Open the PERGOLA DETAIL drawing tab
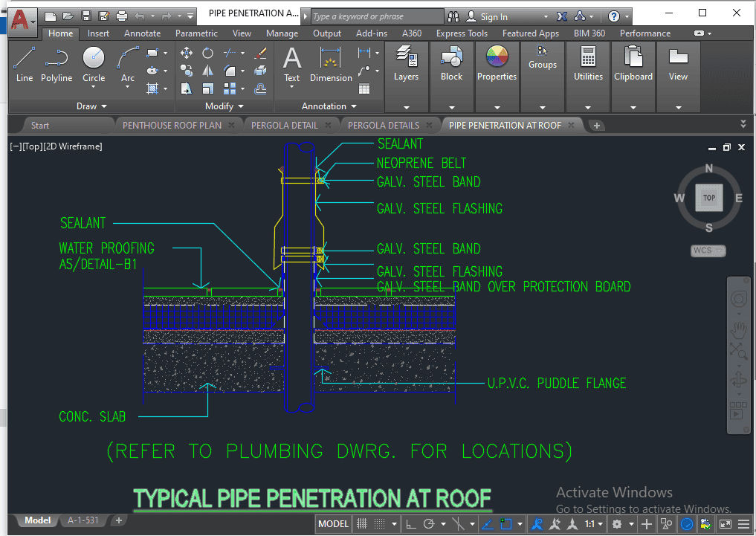The width and height of the screenshot is (756, 536). point(284,125)
